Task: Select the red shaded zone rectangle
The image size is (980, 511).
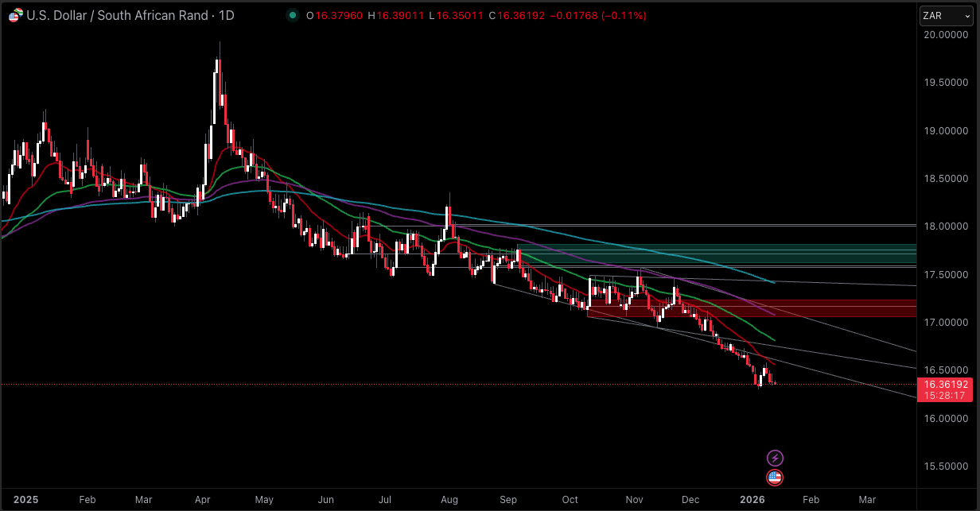Action: click(835, 308)
